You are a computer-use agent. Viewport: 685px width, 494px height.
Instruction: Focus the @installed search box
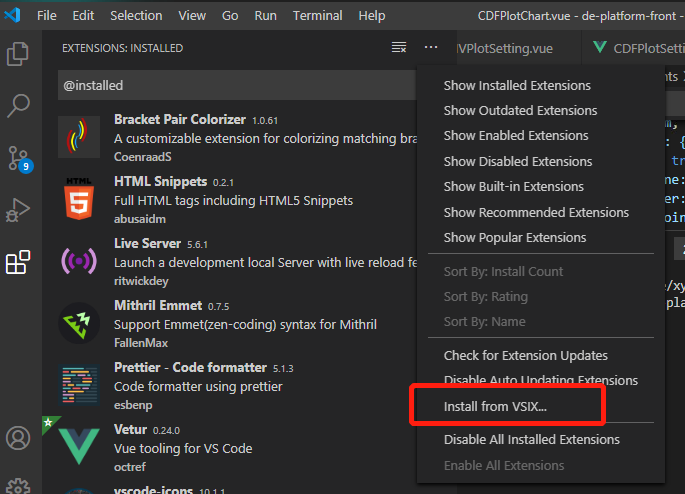237,86
